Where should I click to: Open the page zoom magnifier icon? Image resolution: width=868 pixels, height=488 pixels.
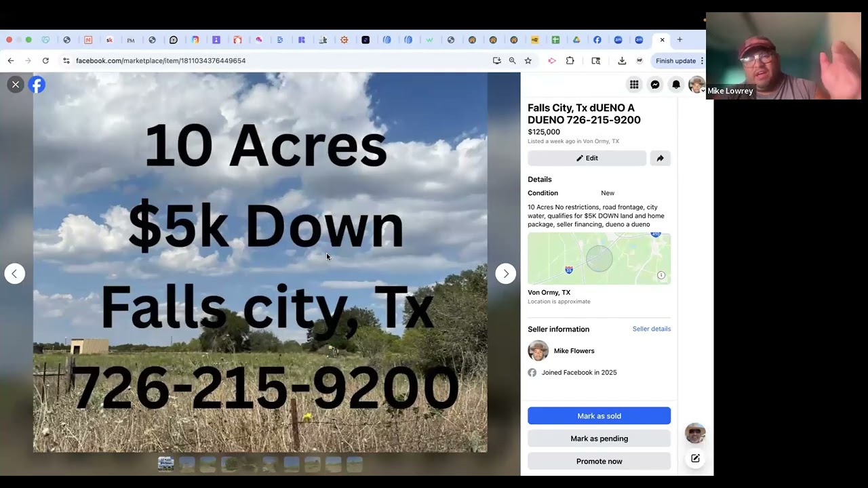pyautogui.click(x=513, y=60)
